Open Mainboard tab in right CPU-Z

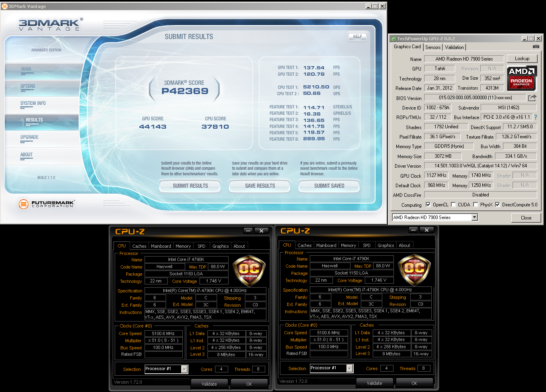tap(326, 245)
